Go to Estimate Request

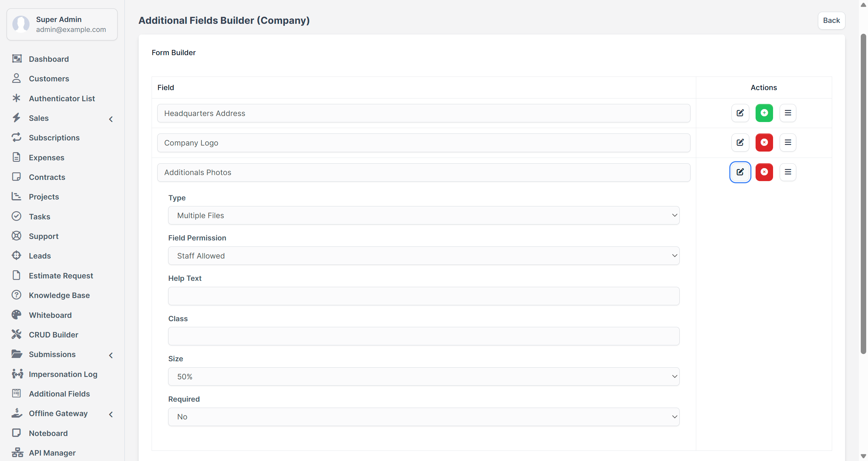[x=61, y=276]
